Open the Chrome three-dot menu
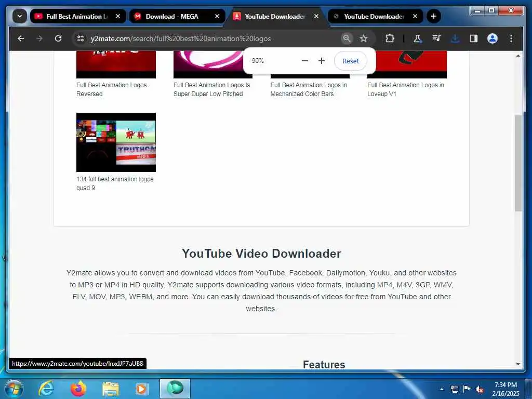532x399 pixels. coord(511,38)
